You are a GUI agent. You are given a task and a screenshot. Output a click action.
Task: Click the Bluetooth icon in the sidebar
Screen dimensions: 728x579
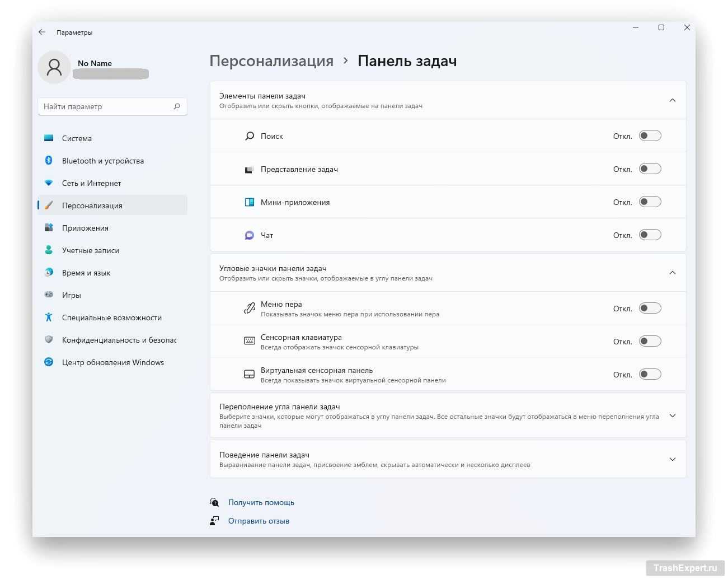pyautogui.click(x=49, y=161)
